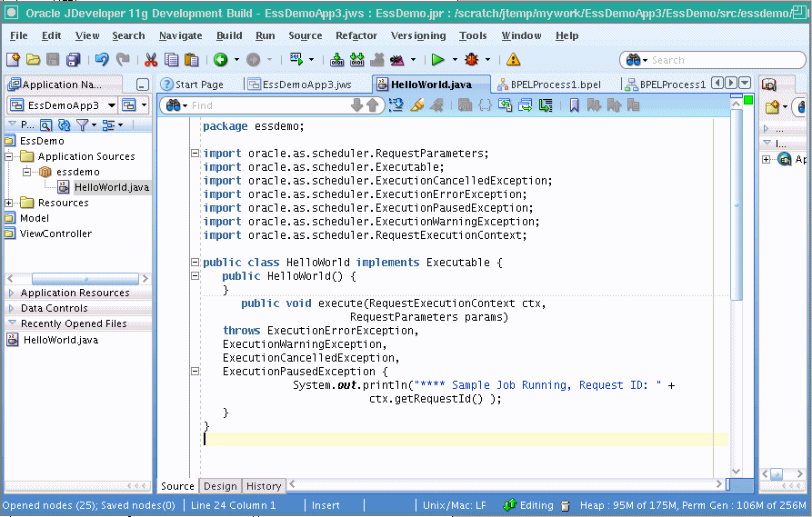Click the refresh icon in navigator toolbar
The image size is (812, 517).
pyautogui.click(x=65, y=124)
